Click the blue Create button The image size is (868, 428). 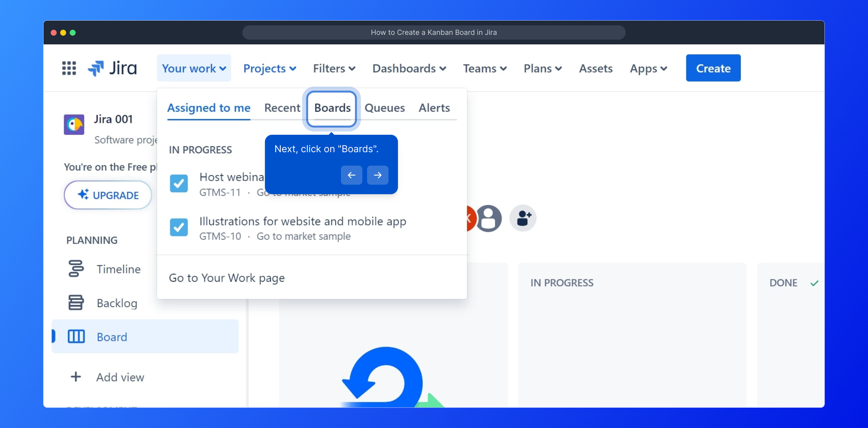coord(713,68)
